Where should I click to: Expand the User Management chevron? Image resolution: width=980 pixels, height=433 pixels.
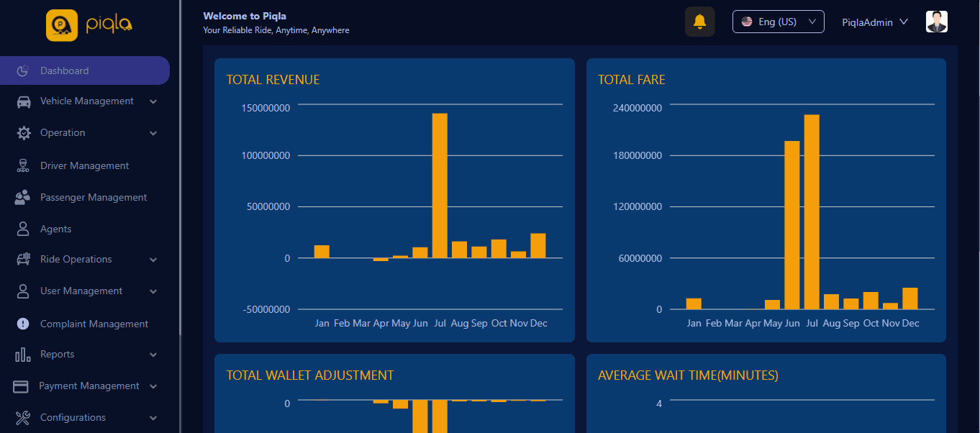[153, 292]
